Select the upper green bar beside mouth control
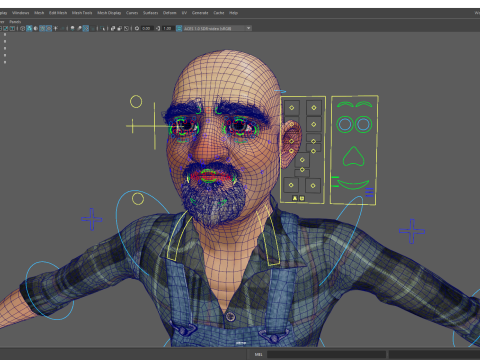Image resolution: width=480 pixels, height=360 pixels. [x=335, y=178]
